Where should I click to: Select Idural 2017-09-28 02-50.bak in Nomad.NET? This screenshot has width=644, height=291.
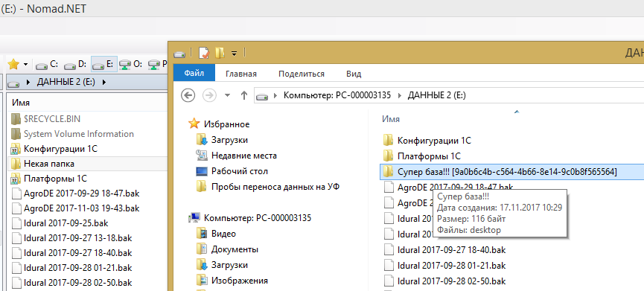[x=77, y=282]
